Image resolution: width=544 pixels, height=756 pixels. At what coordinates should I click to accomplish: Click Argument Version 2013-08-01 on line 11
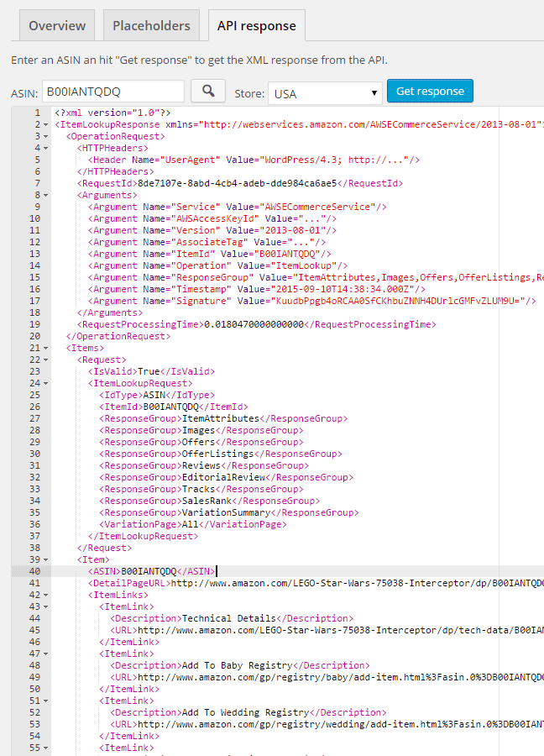212,230
